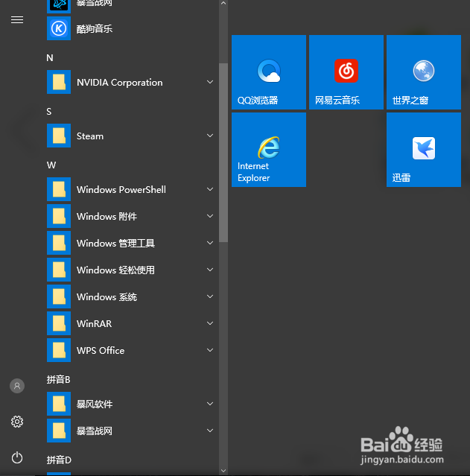The image size is (470, 476).
Task: Open the 网易云音乐 tile
Action: (346, 72)
